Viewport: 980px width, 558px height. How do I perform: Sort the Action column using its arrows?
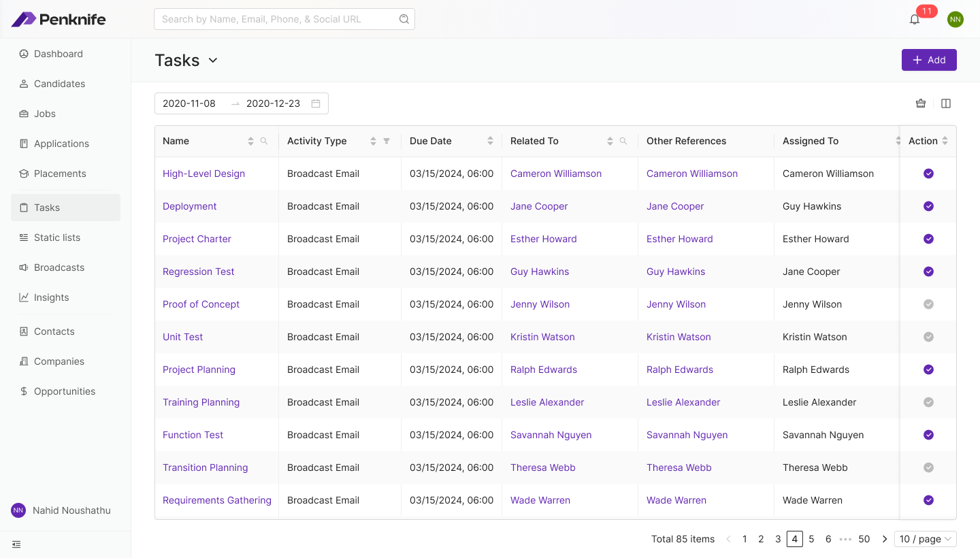point(945,141)
